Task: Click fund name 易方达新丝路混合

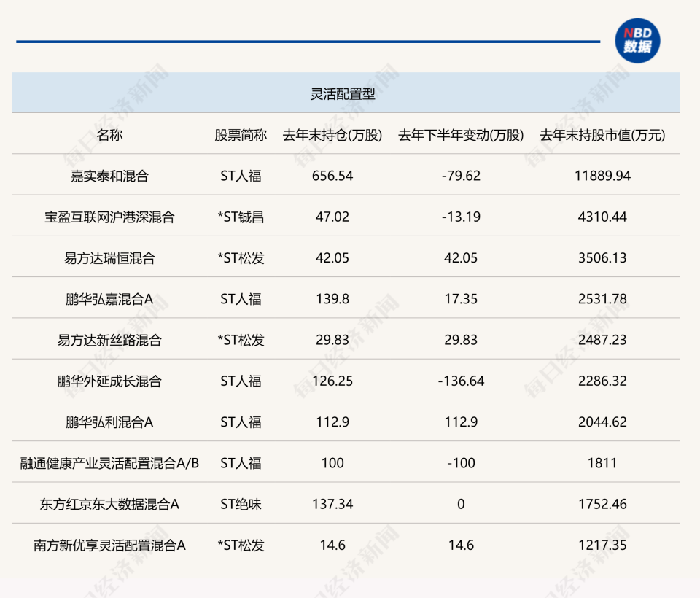Action: point(109,341)
